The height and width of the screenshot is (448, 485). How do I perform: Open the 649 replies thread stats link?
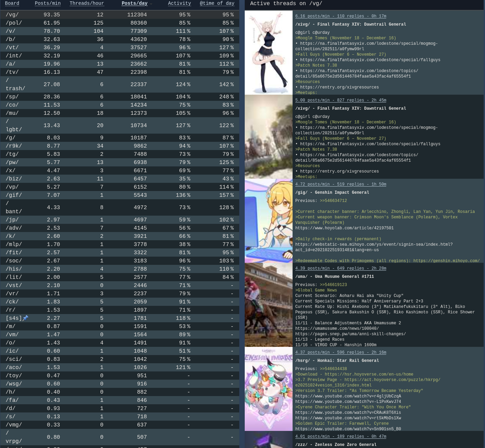[341, 268]
